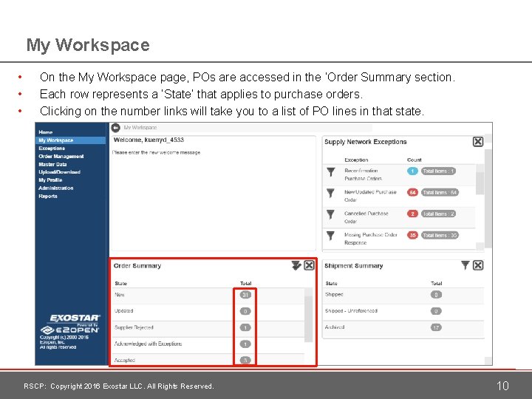Open the Updated orders total link
Image resolution: width=532 pixels, height=399 pixels.
click(x=245, y=311)
